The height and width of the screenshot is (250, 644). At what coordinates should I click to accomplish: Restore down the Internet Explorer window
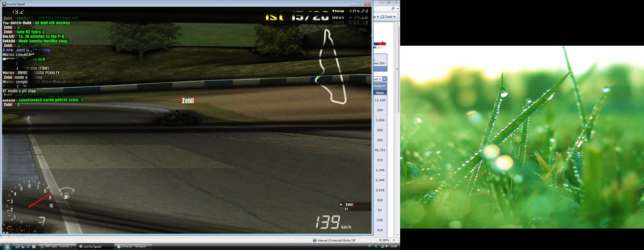coord(389,2)
